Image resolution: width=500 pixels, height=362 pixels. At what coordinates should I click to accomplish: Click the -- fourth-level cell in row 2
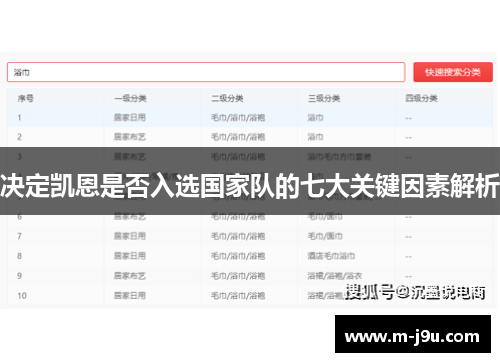pos(408,137)
